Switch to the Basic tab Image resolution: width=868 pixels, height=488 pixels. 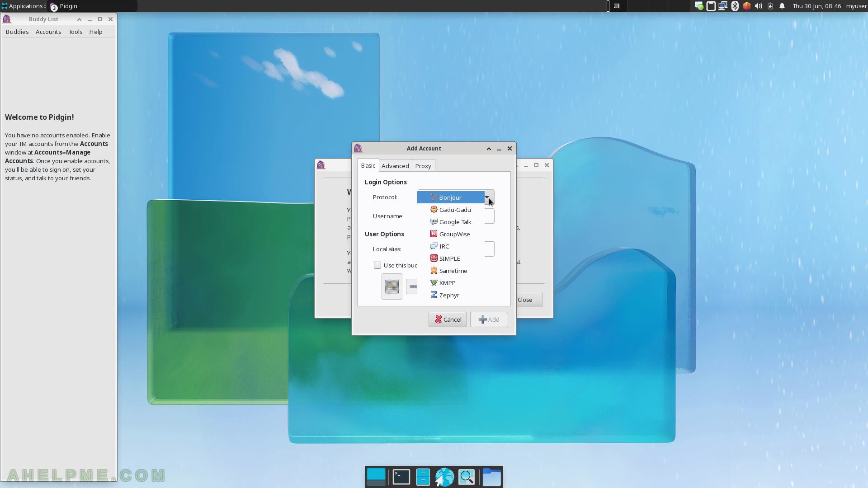pyautogui.click(x=368, y=165)
